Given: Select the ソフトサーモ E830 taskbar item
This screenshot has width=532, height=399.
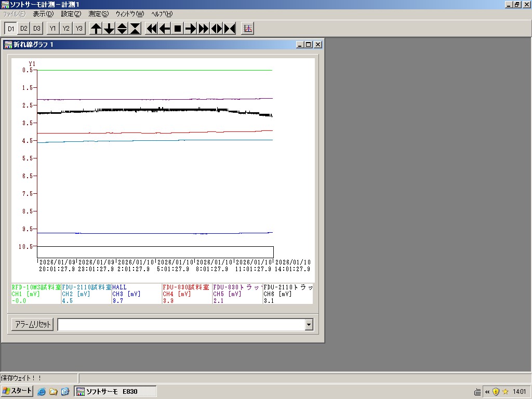Looking at the screenshot, I should click(x=115, y=391).
